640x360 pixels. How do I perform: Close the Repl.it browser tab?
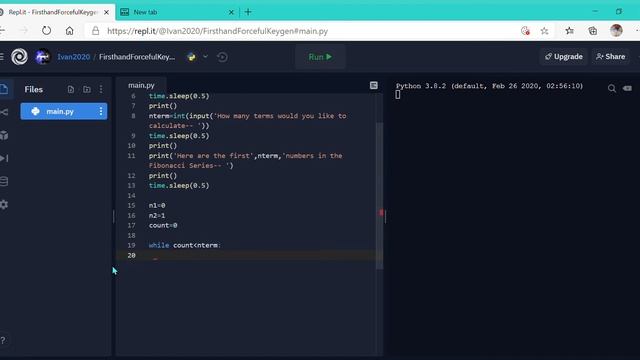coord(107,12)
